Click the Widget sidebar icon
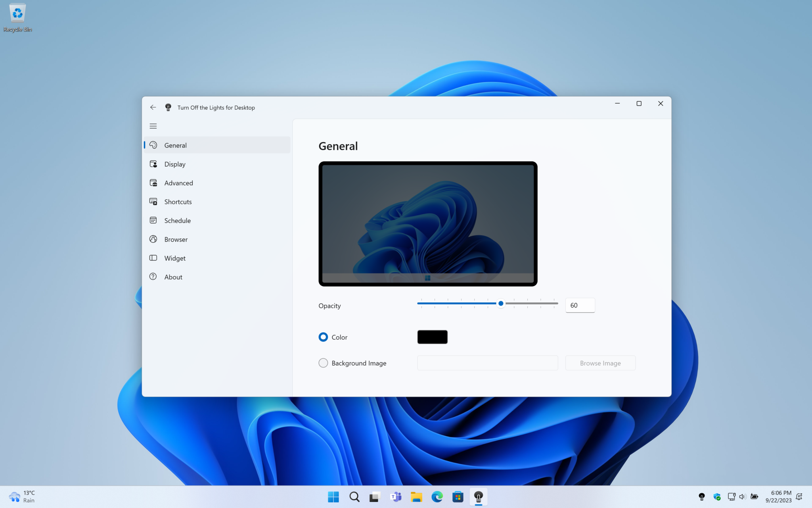Viewport: 812px width, 508px height. tap(153, 258)
